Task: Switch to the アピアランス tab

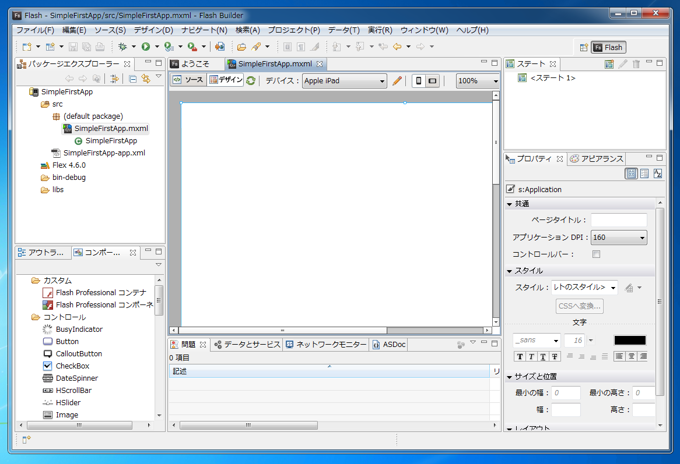Action: [x=597, y=159]
